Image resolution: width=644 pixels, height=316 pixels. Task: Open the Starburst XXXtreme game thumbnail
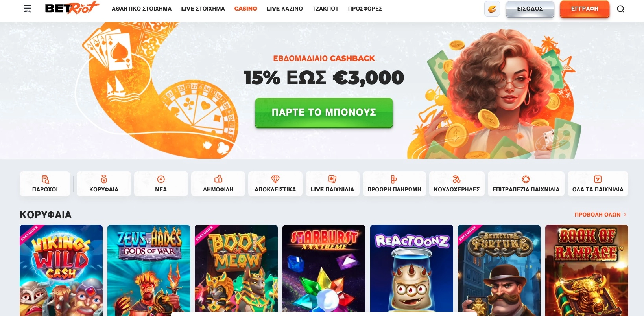pyautogui.click(x=324, y=270)
